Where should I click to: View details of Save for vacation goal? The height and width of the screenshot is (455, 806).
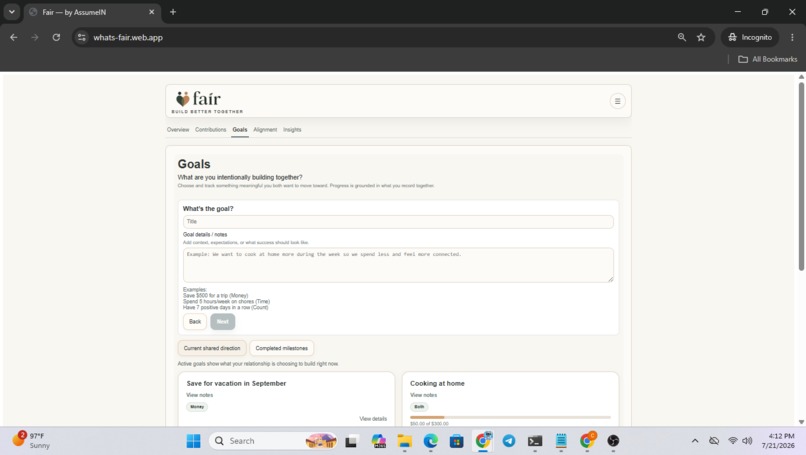tap(373, 418)
